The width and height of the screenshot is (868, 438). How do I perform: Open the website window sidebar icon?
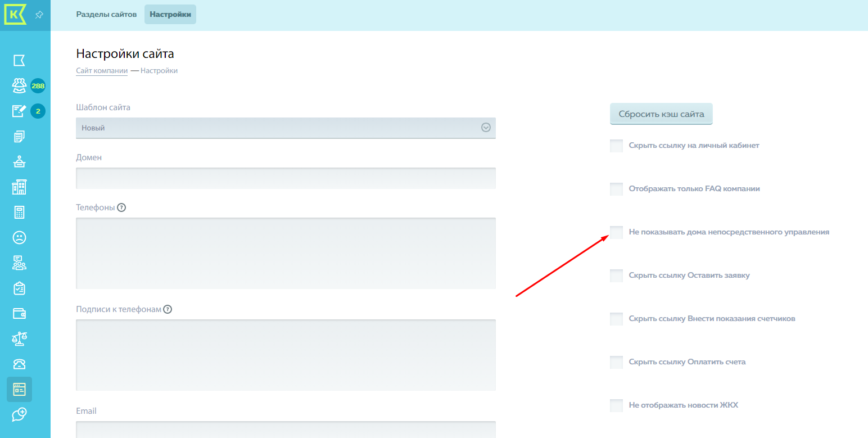pyautogui.click(x=19, y=389)
